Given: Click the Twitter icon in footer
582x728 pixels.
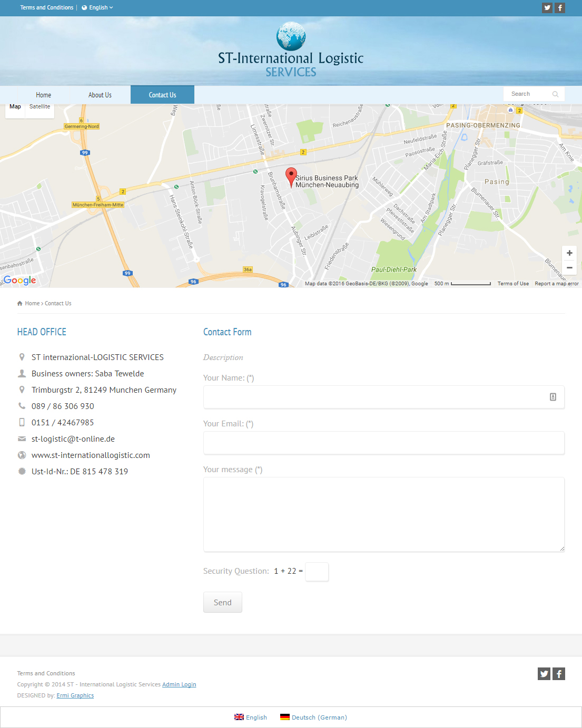Looking at the screenshot, I should [544, 674].
